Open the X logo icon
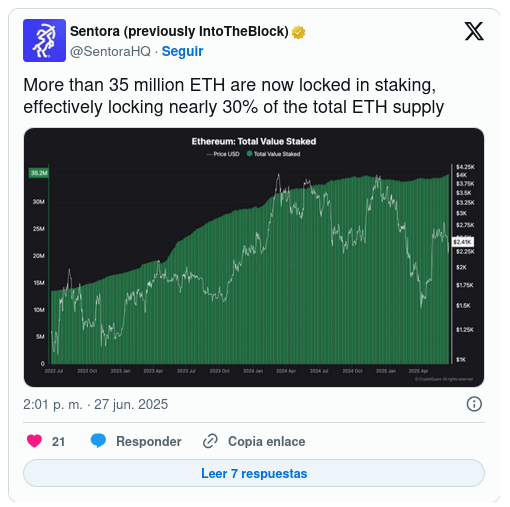 (474, 31)
